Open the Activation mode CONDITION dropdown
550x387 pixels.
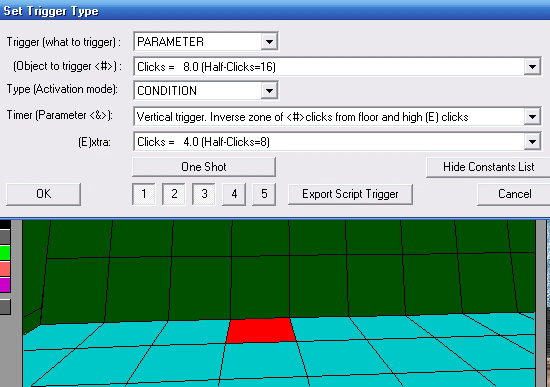pos(269,91)
